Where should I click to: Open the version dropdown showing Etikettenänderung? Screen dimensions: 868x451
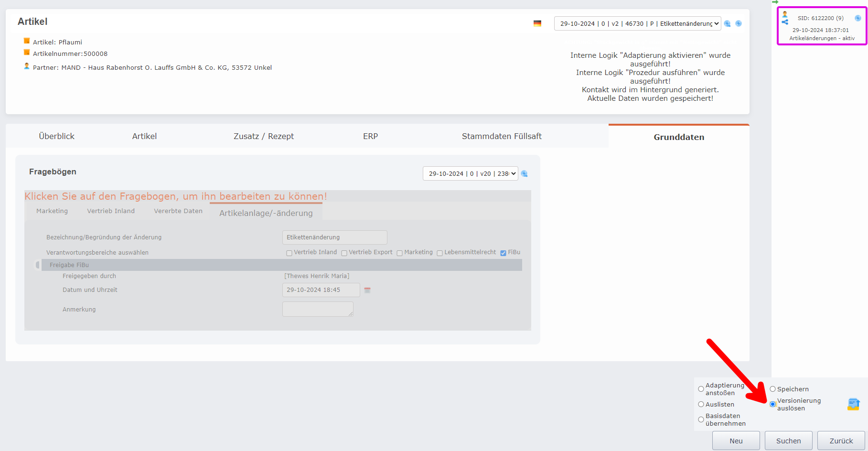click(637, 23)
